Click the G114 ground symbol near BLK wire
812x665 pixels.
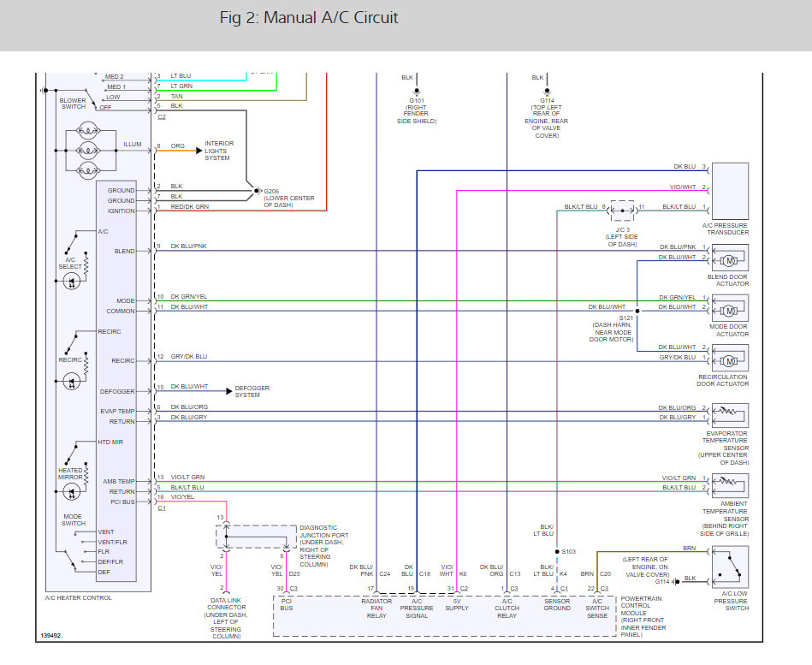click(676, 582)
